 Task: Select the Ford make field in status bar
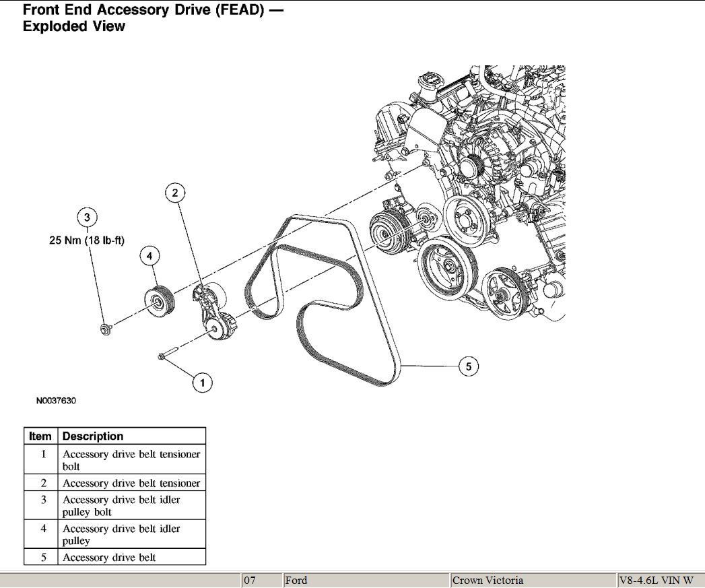pos(366,581)
